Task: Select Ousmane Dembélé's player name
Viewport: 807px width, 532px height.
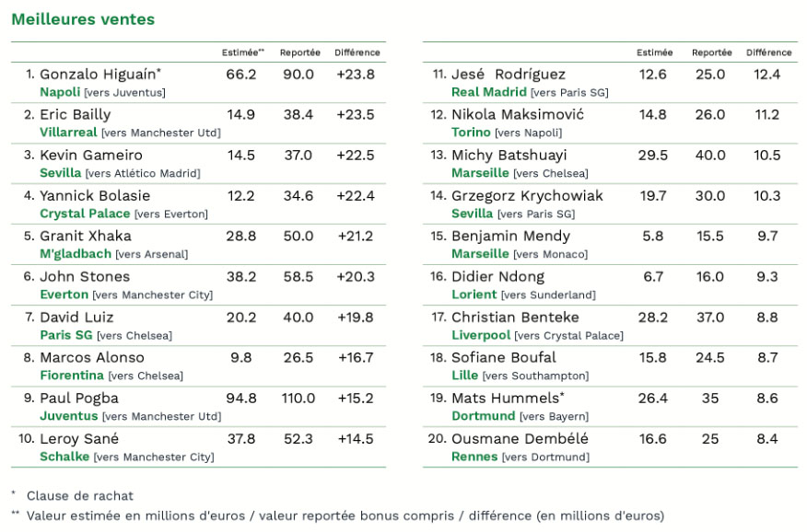Action: [520, 439]
